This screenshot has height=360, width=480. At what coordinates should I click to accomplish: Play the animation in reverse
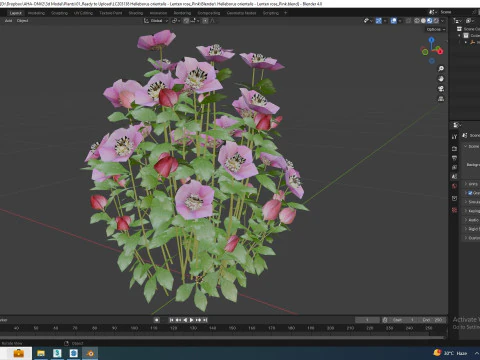[x=185, y=320]
